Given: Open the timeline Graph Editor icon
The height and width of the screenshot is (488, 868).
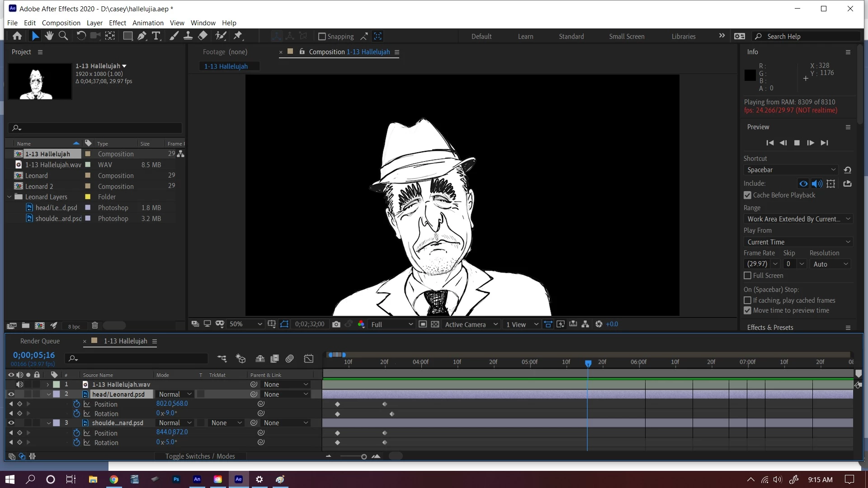Looking at the screenshot, I should point(309,359).
